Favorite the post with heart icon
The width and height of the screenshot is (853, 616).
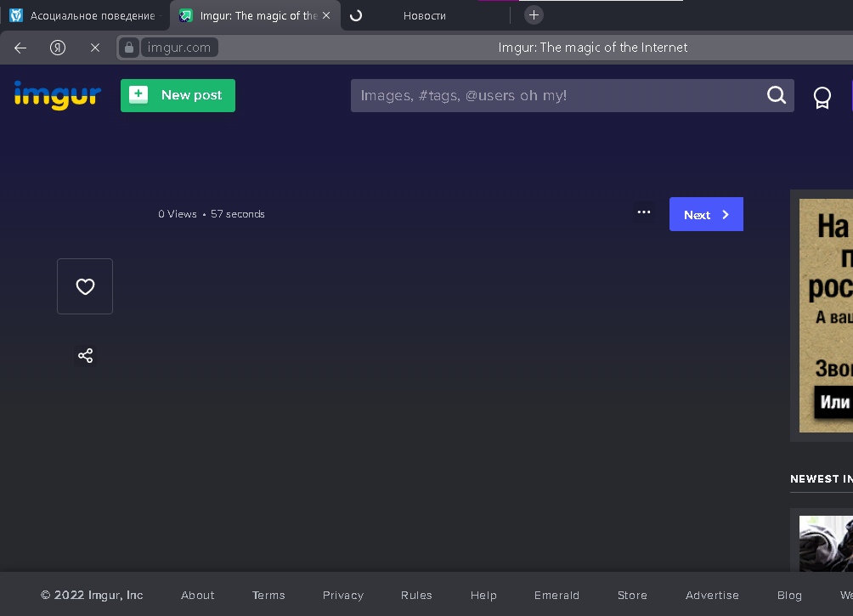85,286
